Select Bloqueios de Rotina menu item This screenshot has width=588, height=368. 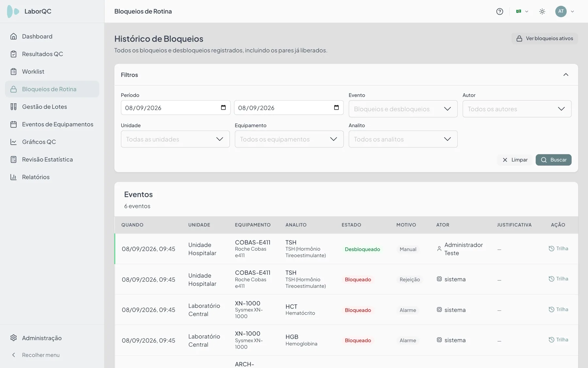52,89
